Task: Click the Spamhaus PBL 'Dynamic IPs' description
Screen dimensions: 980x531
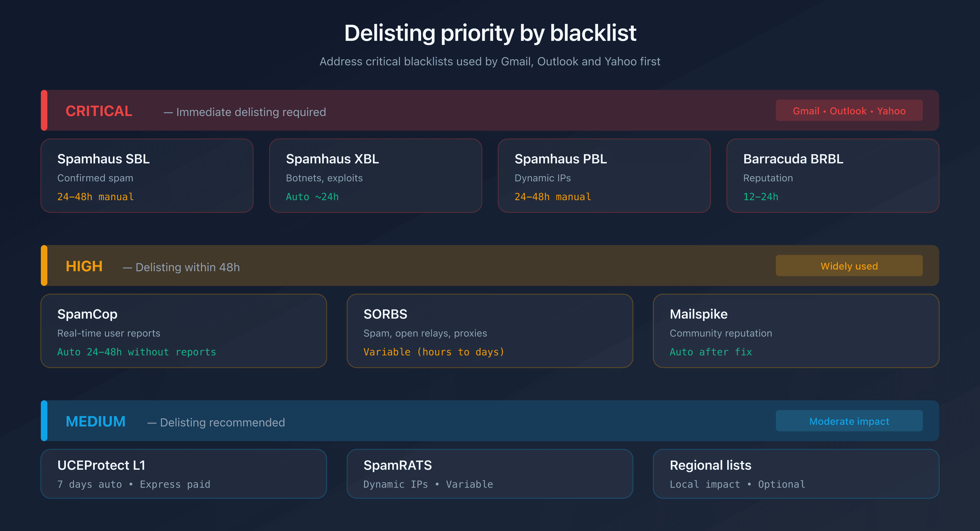Action: click(x=543, y=178)
